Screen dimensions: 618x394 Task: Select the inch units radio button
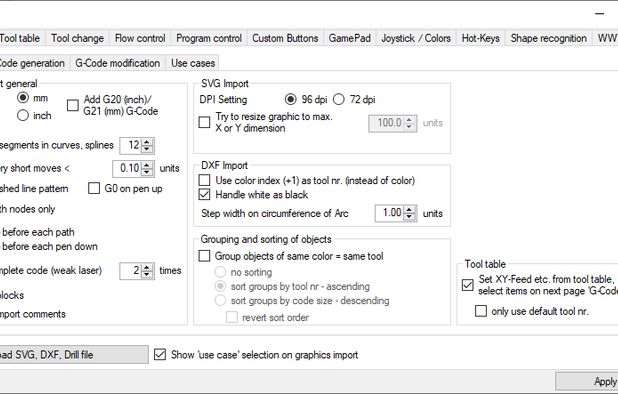pyautogui.click(x=23, y=115)
